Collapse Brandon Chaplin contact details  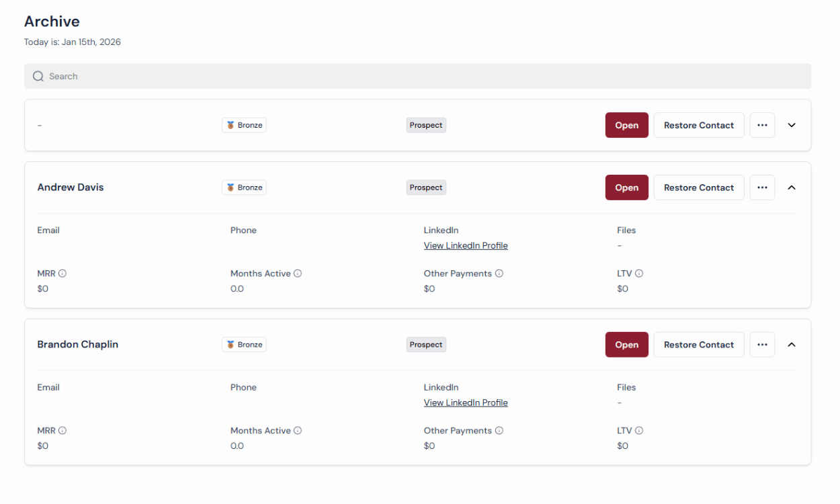pos(792,345)
